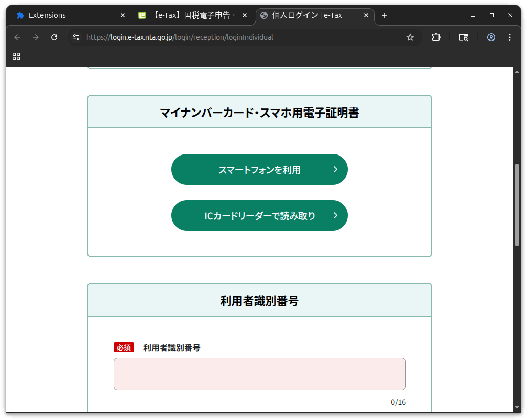Click the apps grid icon on the bookmarks bar

point(16,56)
